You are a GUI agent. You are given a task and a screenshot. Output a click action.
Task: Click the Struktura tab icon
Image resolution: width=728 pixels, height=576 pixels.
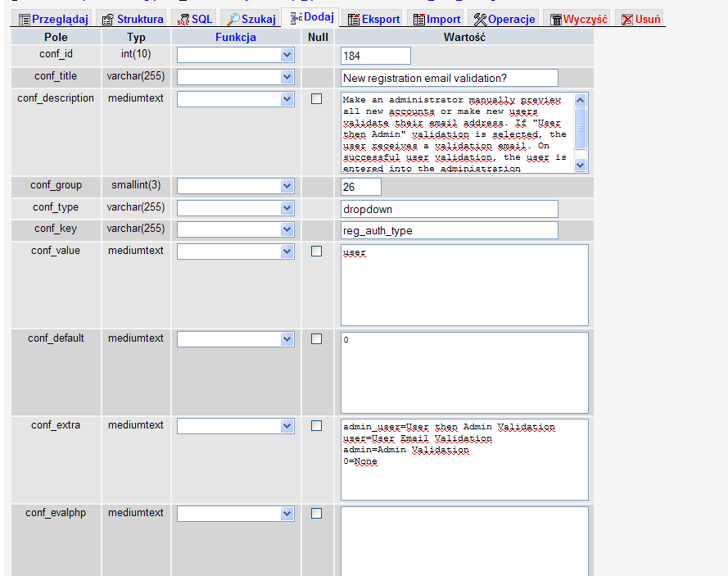[108, 20]
